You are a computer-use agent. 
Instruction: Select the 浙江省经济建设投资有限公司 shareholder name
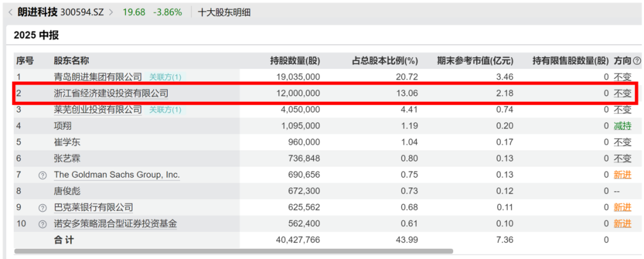coord(111,93)
